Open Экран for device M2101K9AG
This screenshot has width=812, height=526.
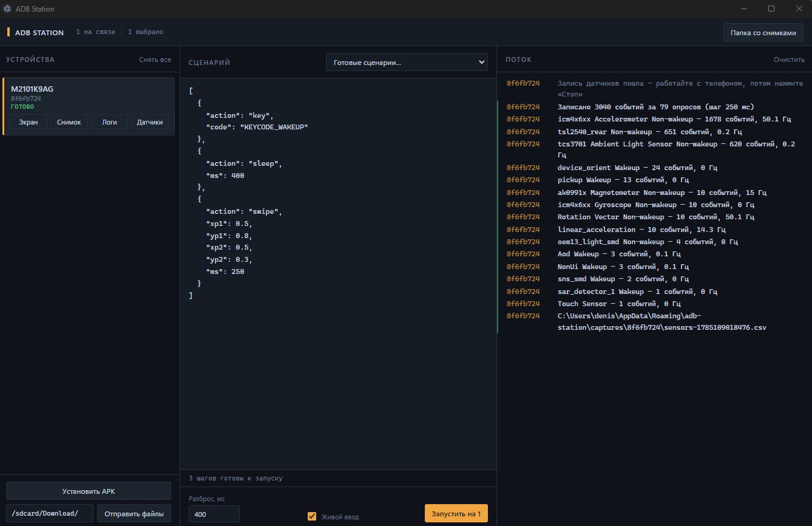click(x=29, y=122)
